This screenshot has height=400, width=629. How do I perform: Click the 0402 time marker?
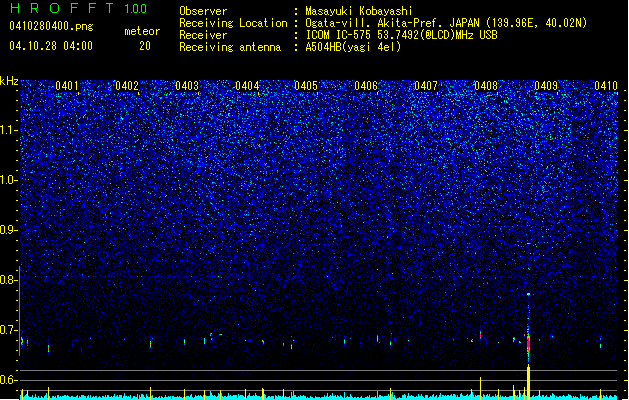[x=127, y=86]
